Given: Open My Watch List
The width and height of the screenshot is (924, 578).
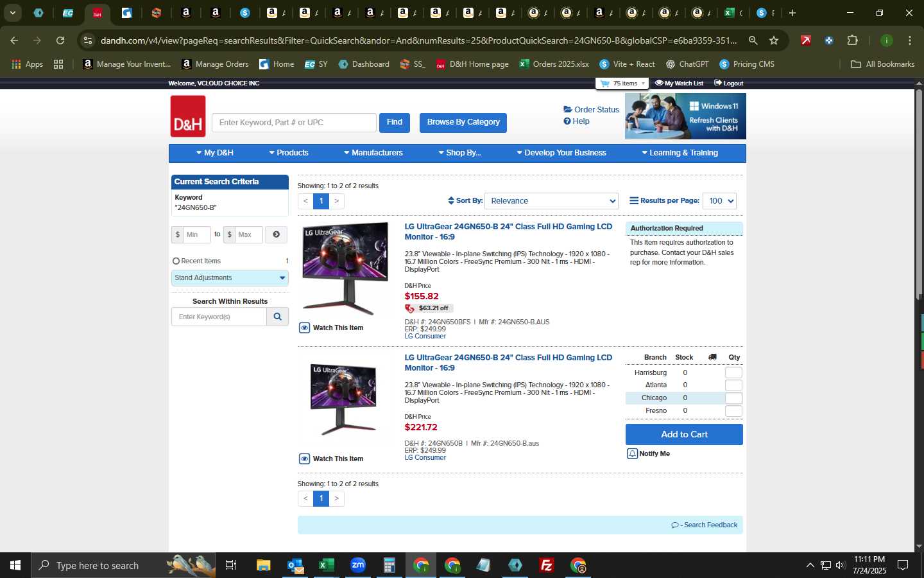Looking at the screenshot, I should (x=679, y=83).
